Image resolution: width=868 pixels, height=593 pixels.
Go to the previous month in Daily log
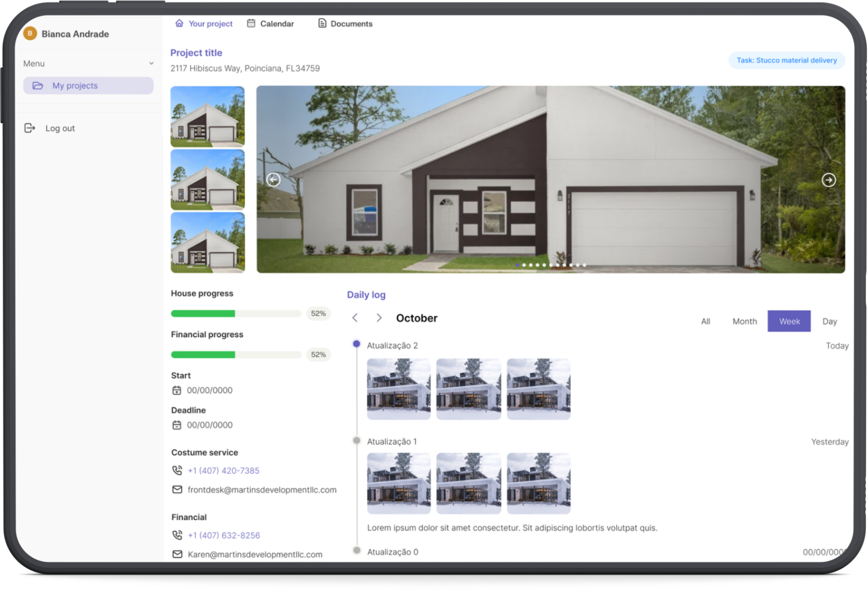tap(355, 318)
